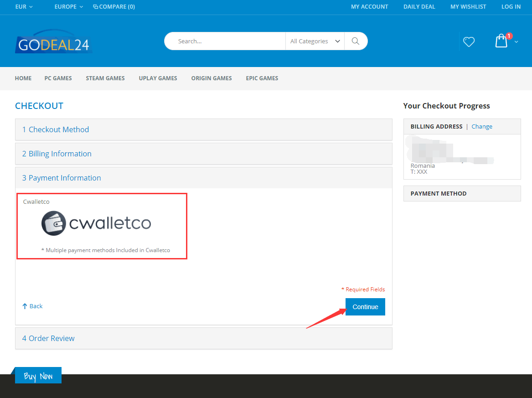Expand the 1 Checkout Method step
532x398 pixels.
pos(204,129)
